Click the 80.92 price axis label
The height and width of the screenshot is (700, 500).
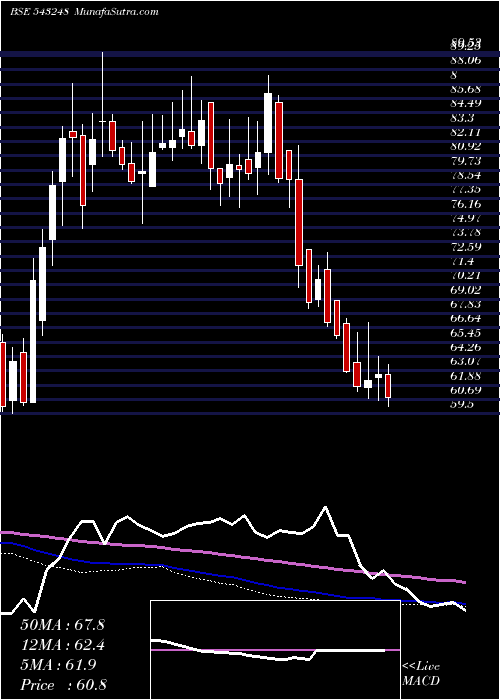465,146
